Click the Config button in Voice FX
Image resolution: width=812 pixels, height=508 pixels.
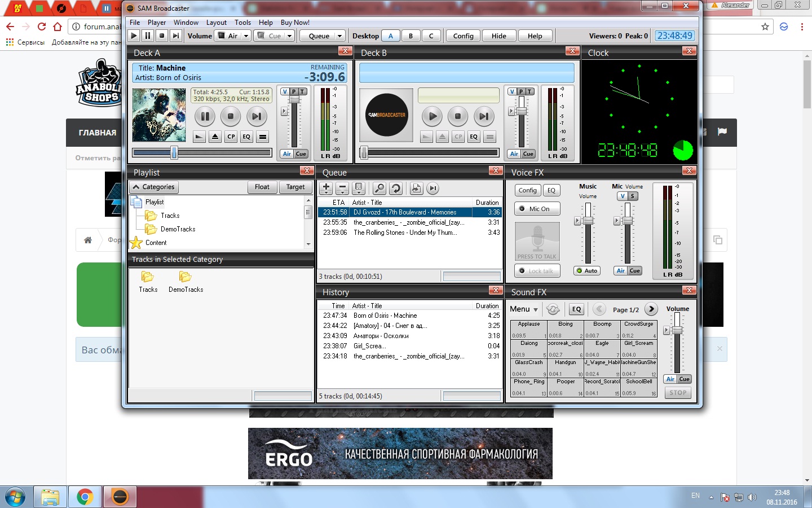527,190
